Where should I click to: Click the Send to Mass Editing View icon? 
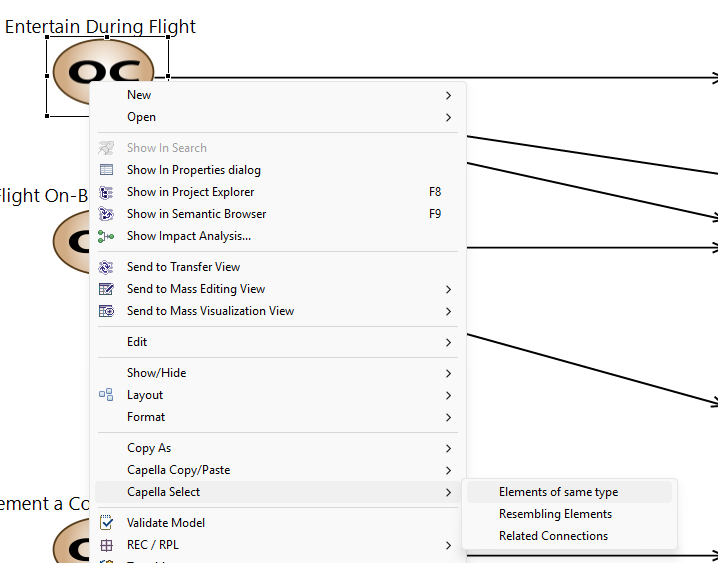click(107, 289)
